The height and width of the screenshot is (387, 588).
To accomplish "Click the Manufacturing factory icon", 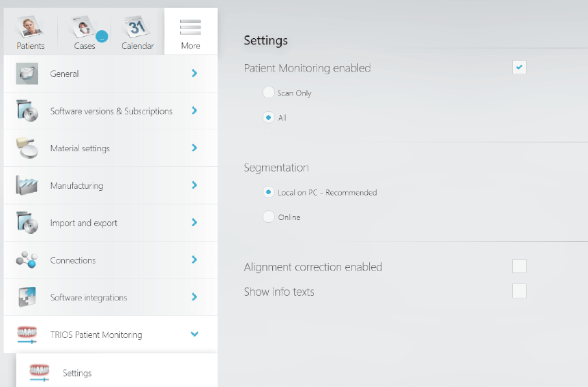I will 27,185.
